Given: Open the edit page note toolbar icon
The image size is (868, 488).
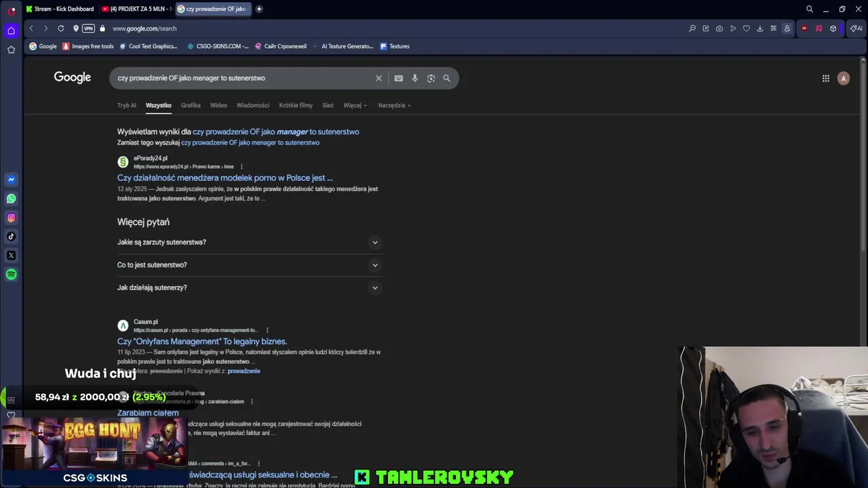Looking at the screenshot, I should tap(706, 28).
